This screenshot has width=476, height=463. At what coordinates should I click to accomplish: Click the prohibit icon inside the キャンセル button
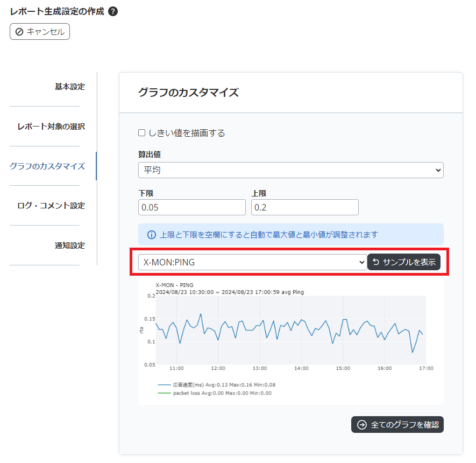[x=20, y=32]
